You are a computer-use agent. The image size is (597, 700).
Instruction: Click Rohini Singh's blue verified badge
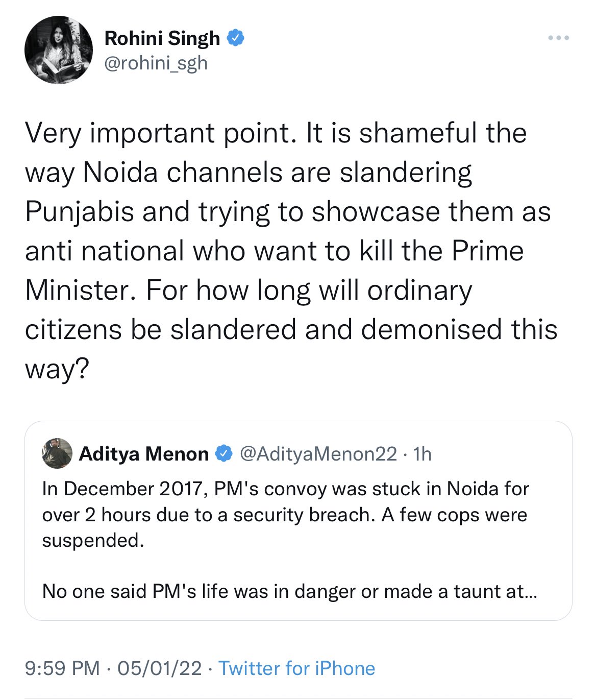click(x=235, y=38)
